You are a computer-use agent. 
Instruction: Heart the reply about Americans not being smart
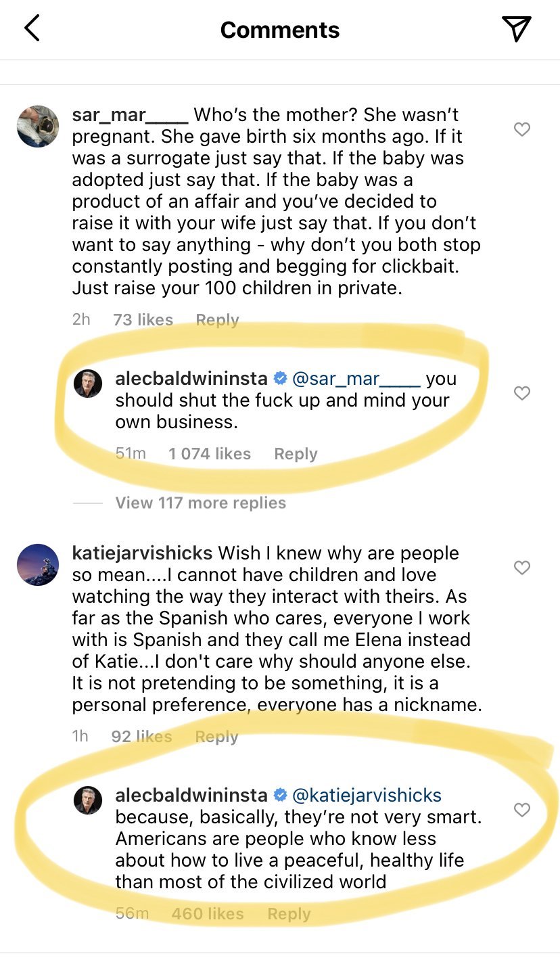click(x=521, y=810)
